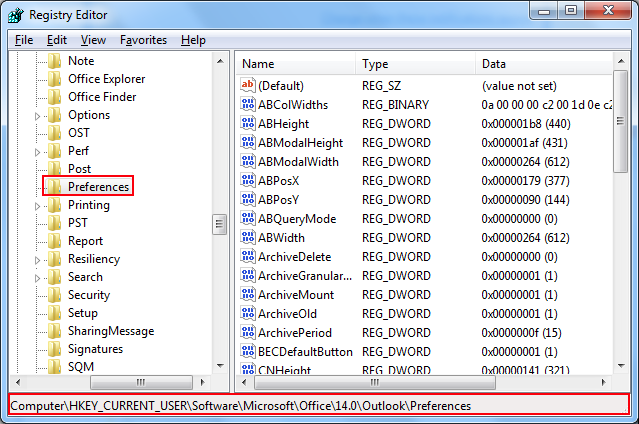Click the DWORD icon beside ArchiveMount

tap(248, 294)
